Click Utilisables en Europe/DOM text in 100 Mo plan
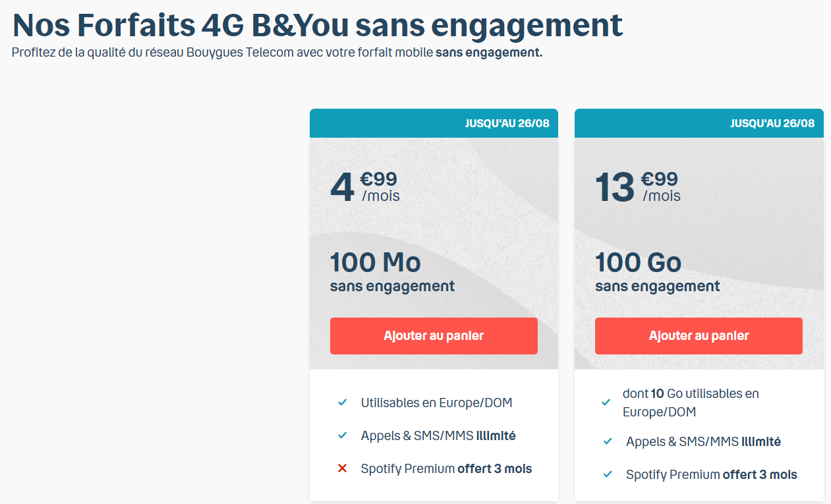This screenshot has width=831, height=504. tap(436, 403)
